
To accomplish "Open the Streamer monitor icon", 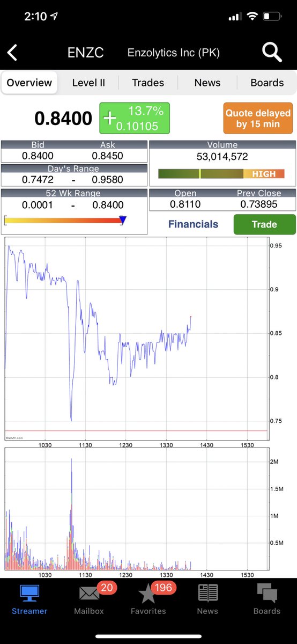I will pyautogui.click(x=29, y=594).
